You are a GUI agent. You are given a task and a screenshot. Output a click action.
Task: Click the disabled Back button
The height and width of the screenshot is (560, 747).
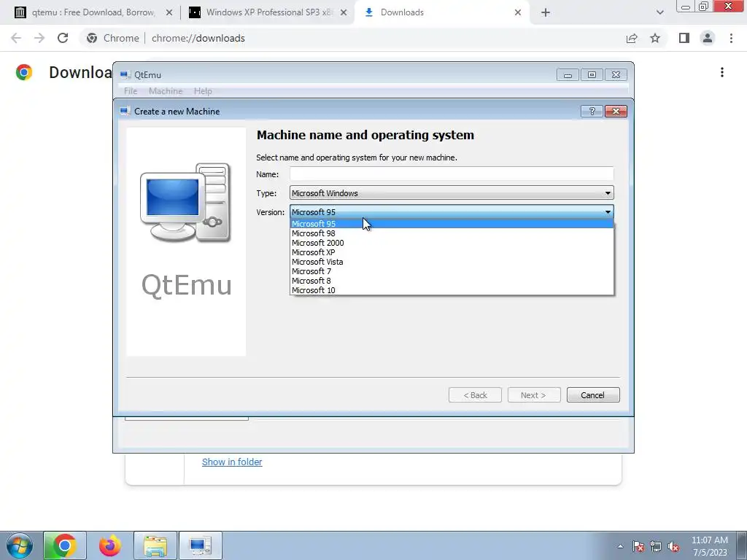[475, 394]
